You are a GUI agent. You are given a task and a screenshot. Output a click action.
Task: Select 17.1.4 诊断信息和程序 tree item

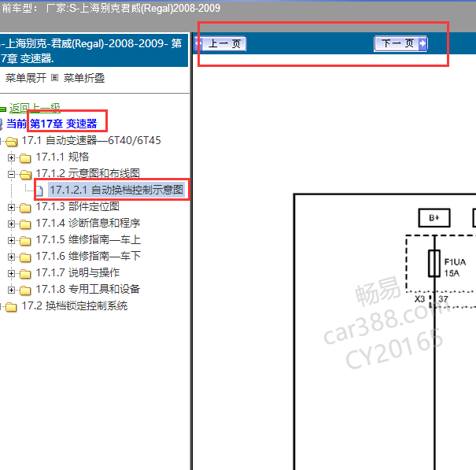pyautogui.click(x=88, y=223)
